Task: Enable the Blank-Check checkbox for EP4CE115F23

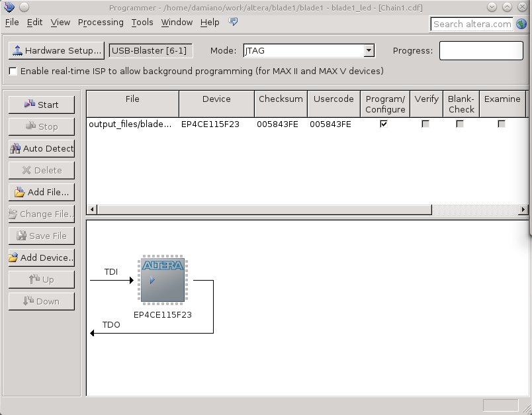Action: [x=460, y=124]
